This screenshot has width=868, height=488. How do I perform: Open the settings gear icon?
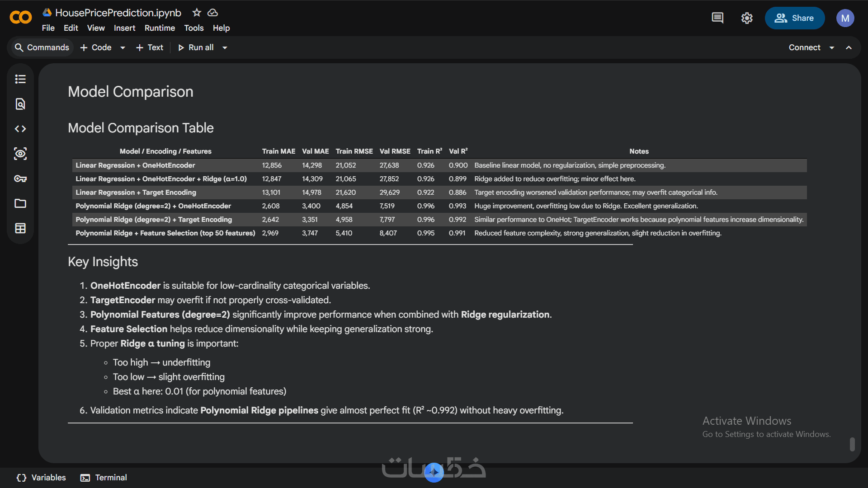pyautogui.click(x=747, y=18)
